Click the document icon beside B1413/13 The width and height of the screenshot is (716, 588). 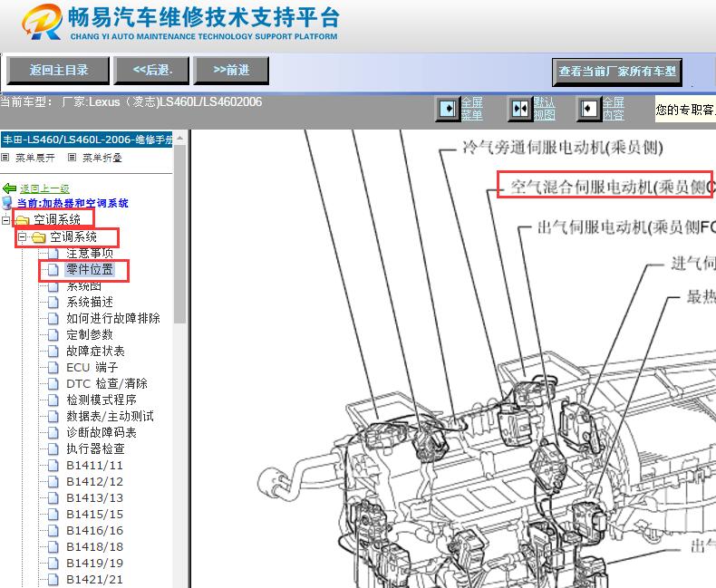pyautogui.click(x=53, y=497)
